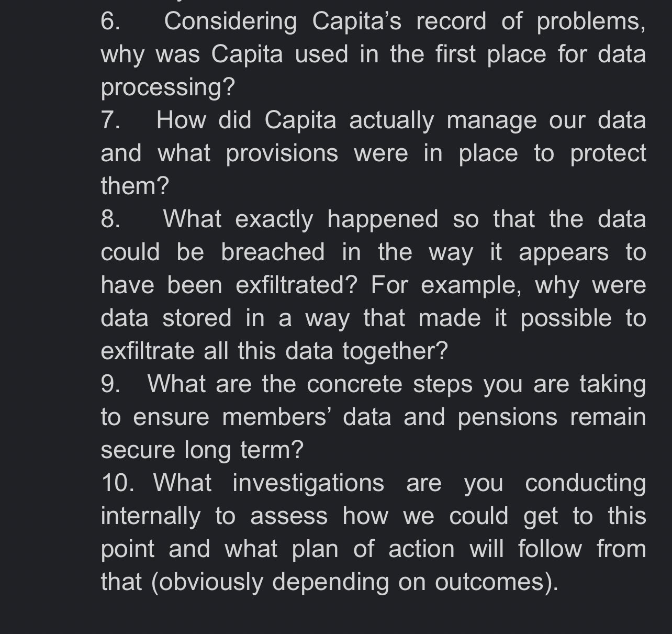Click the list number 8 marker

tap(110, 219)
